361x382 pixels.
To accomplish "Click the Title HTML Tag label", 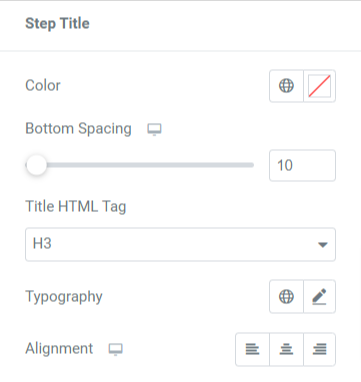I will coord(76,206).
